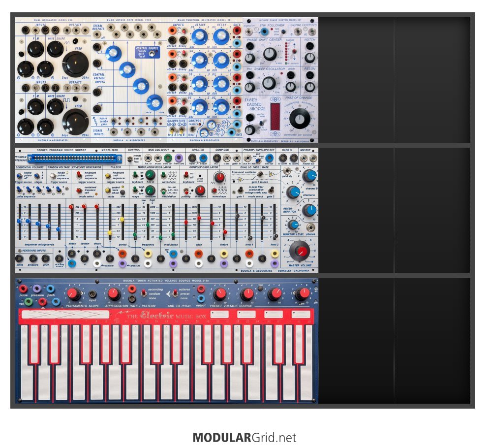Flip the stages up/down switch on Model 297
This screenshot has height=448, width=490.
[294, 51]
